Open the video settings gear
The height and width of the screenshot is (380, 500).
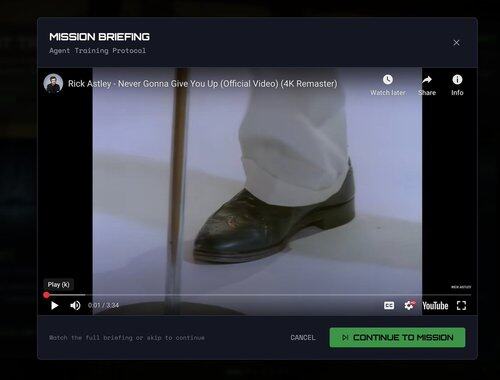409,305
